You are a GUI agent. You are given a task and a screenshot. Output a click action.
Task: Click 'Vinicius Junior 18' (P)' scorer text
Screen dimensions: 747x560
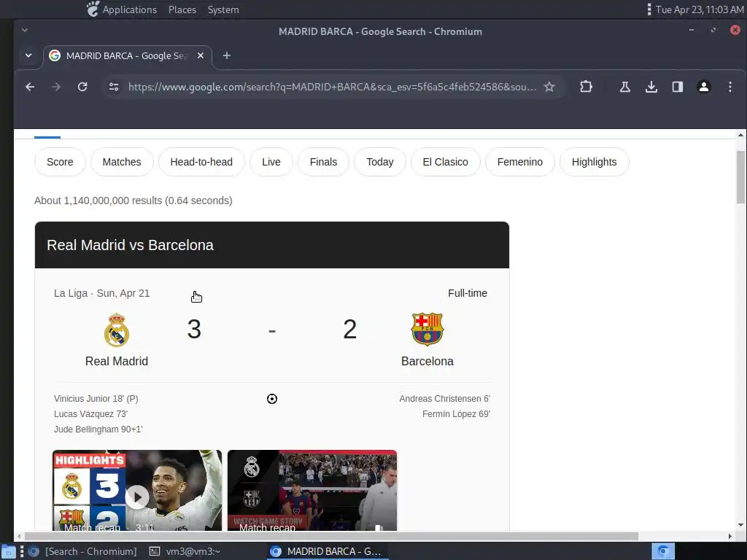(x=96, y=399)
